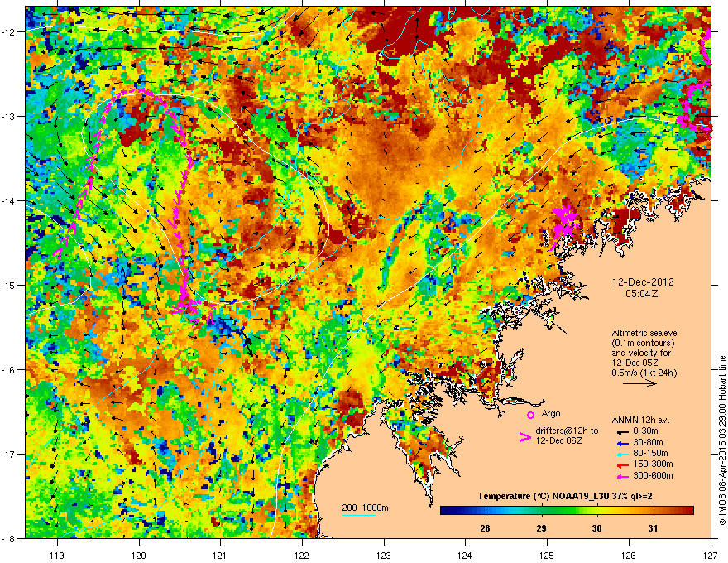Click the longitude axis label 126
This screenshot has height=563, width=728.
click(628, 556)
